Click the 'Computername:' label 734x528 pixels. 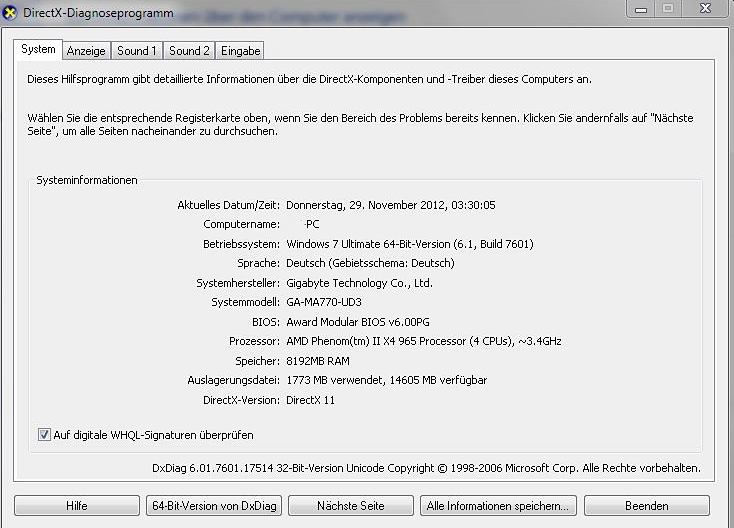click(x=242, y=224)
